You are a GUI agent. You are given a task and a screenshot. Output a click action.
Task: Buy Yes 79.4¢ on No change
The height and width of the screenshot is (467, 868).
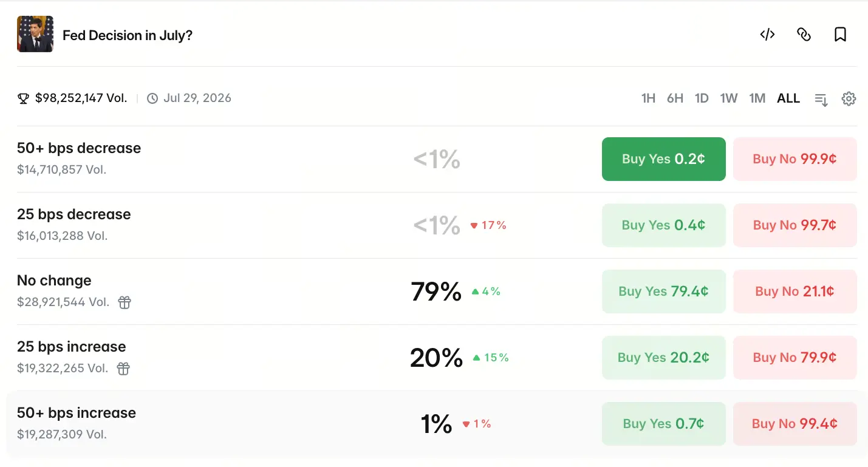pyautogui.click(x=664, y=291)
